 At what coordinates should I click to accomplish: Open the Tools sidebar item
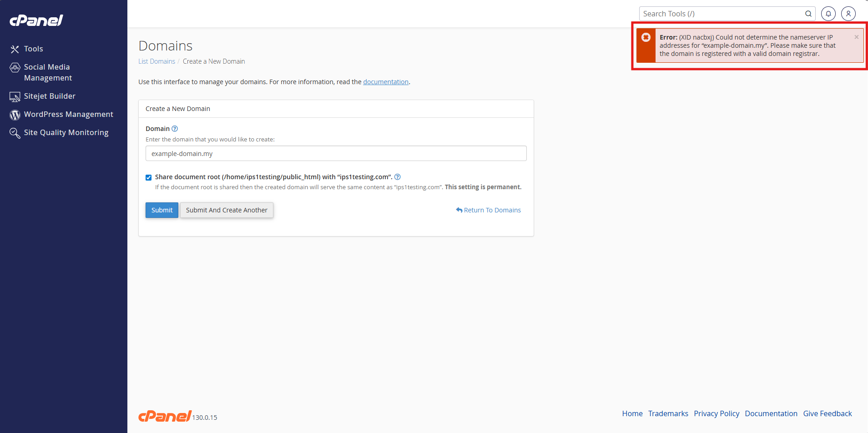[33, 49]
